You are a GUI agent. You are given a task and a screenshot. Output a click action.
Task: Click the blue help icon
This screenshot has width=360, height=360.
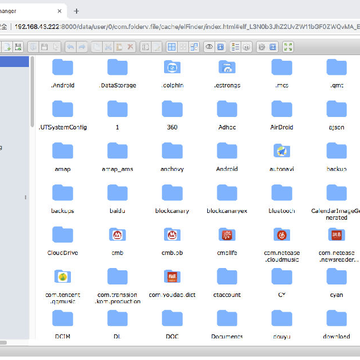[273, 47]
